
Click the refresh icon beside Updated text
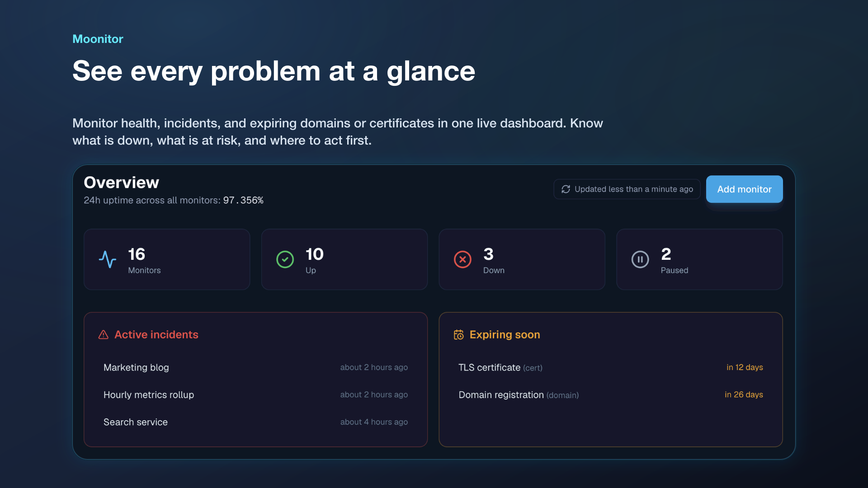click(566, 189)
